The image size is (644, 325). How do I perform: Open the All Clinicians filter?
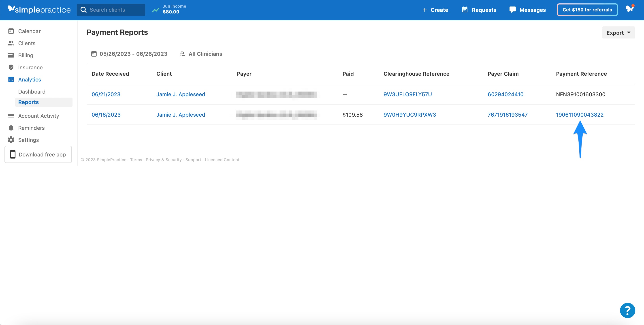(205, 54)
